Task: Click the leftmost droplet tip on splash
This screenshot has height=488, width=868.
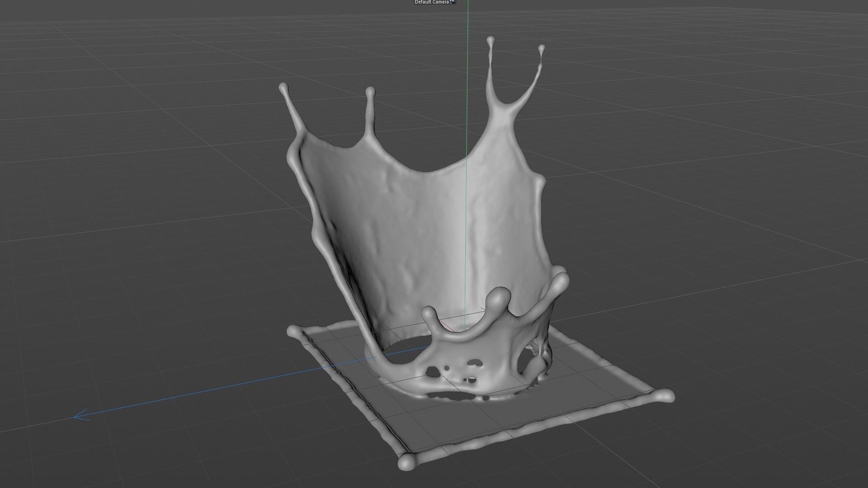Action: click(283, 86)
